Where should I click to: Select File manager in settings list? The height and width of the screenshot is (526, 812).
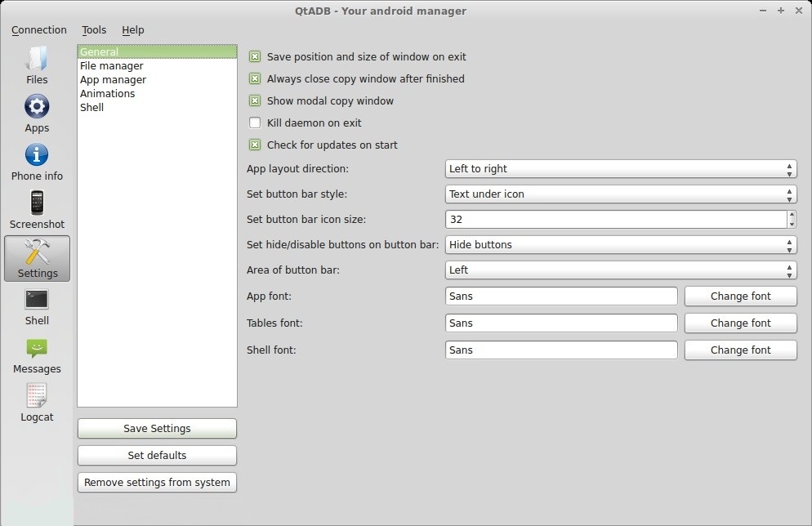tap(112, 66)
